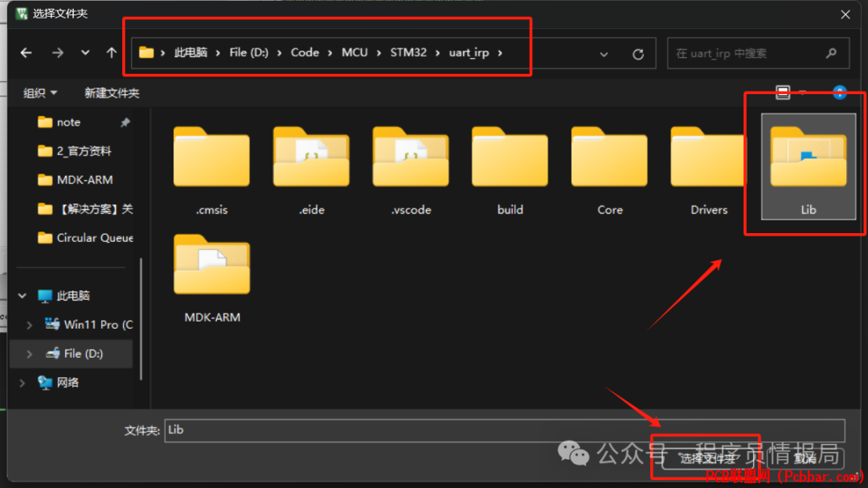
Task: Click the 文件夹 name input field
Action: click(x=504, y=430)
